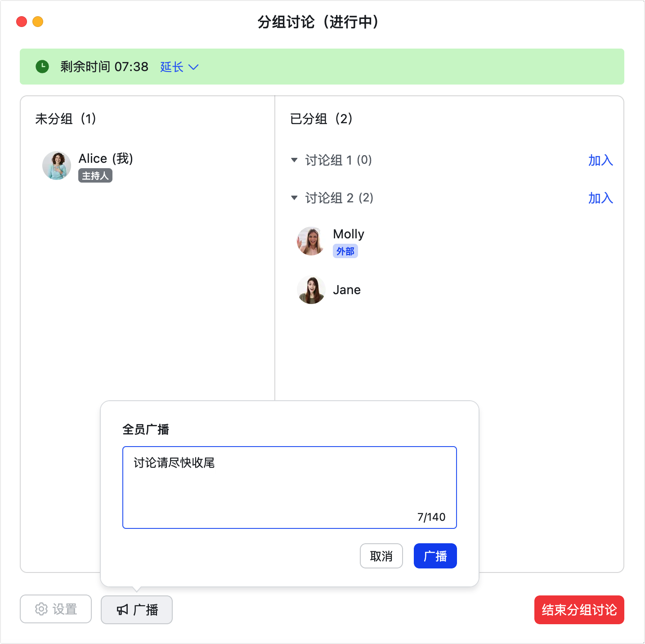Click the green clock icon beside remaining time
Image resolution: width=645 pixels, height=644 pixels.
point(42,67)
